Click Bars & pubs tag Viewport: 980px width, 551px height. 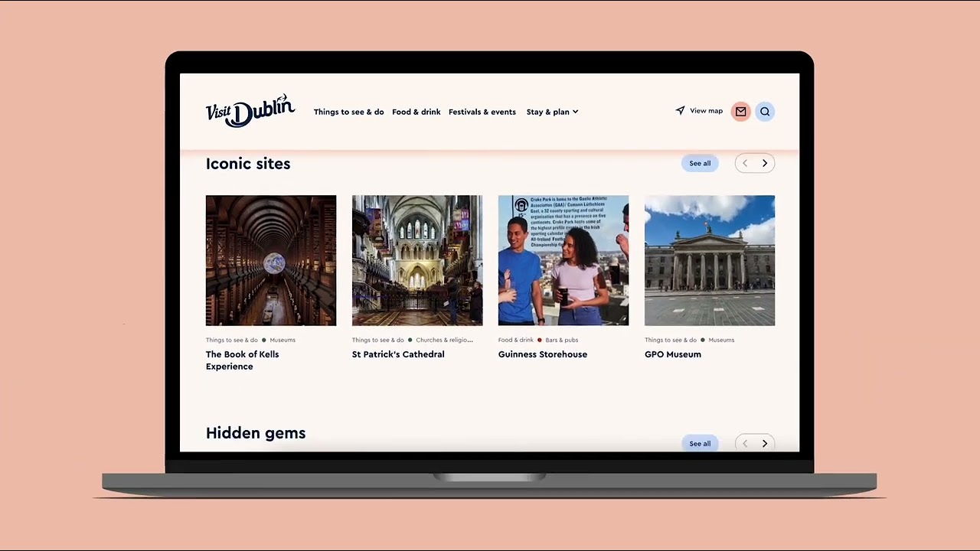[x=561, y=340]
